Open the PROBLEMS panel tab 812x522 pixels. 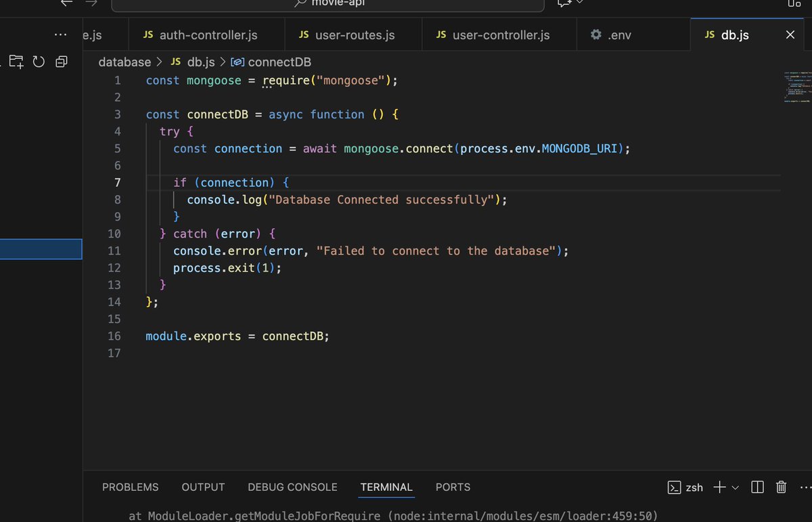click(131, 487)
